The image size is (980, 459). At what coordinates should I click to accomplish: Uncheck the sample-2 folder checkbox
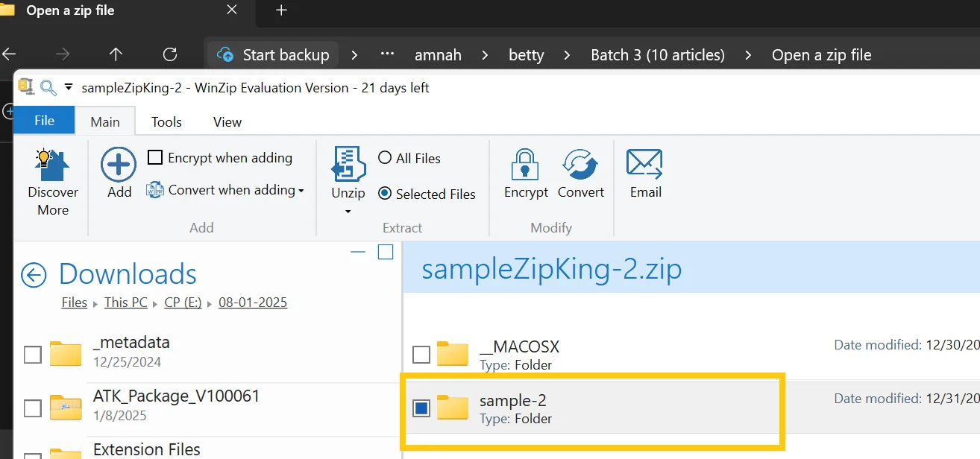[x=421, y=408]
